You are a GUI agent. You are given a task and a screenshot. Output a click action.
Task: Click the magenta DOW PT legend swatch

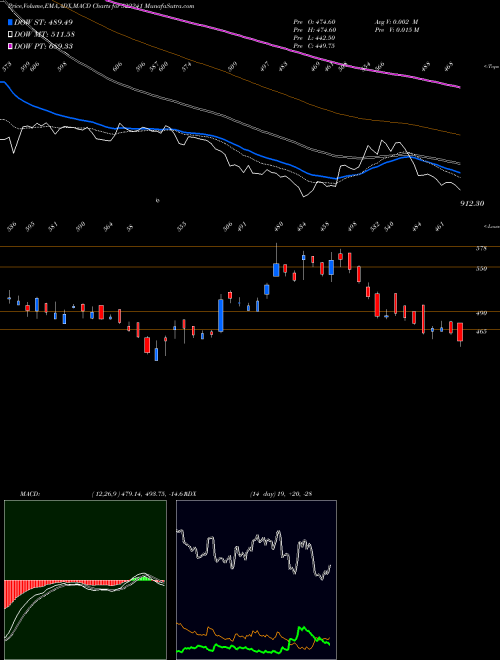click(11, 46)
